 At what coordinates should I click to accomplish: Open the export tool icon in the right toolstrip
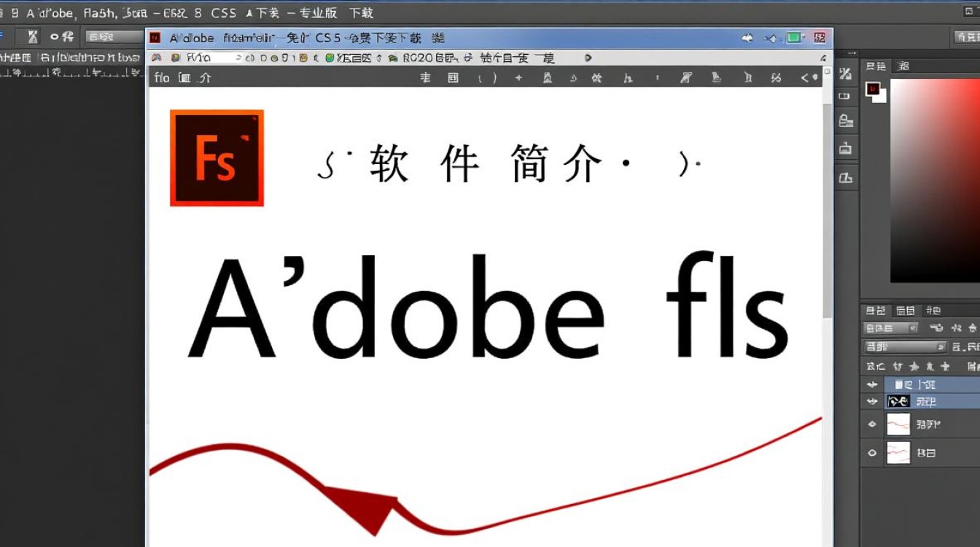click(x=847, y=148)
